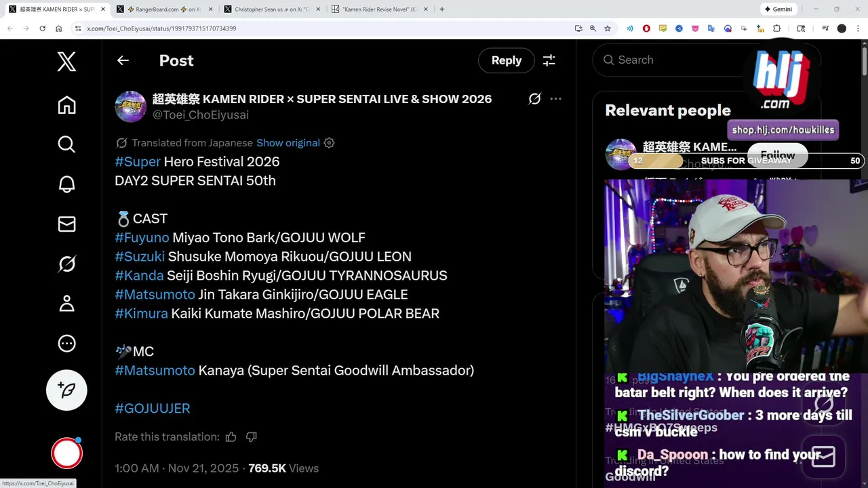This screenshot has width=868, height=488.
Task: Open site information icon in address bar
Action: 78,28
